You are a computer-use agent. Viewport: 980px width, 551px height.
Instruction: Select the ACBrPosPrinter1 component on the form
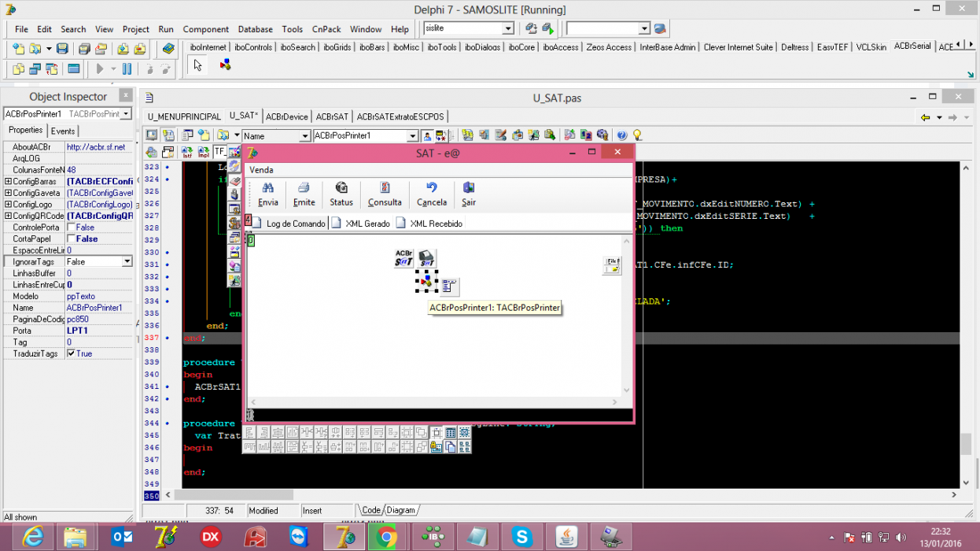coord(426,282)
